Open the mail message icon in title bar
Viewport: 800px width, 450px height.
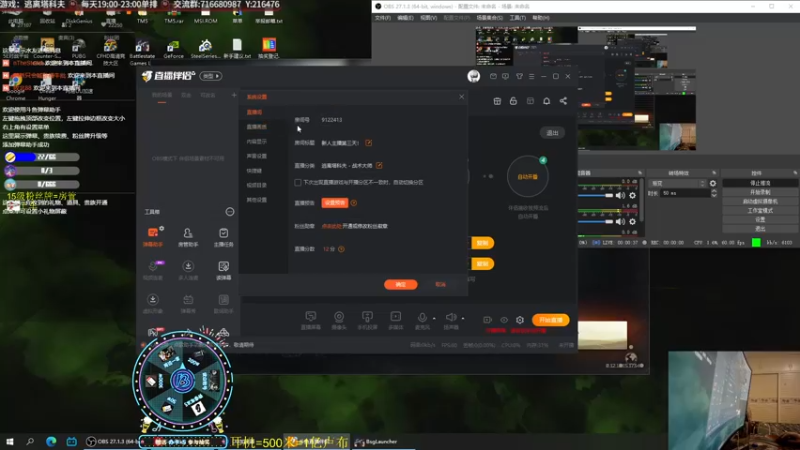493,76
